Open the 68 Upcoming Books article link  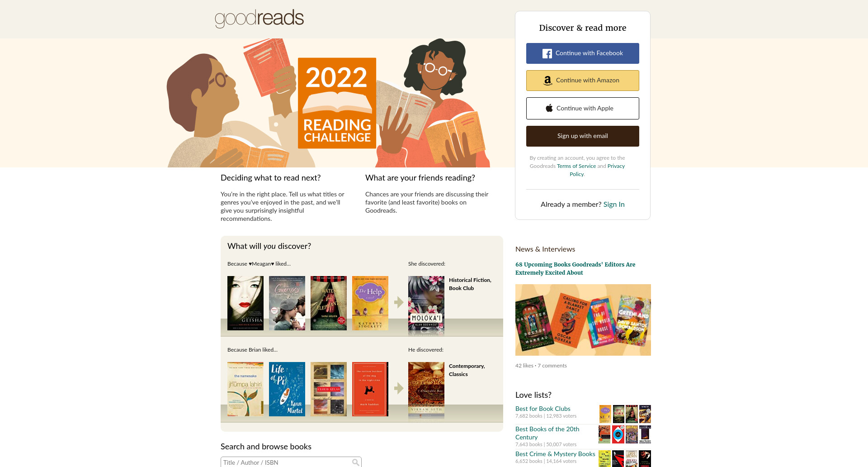pos(575,268)
